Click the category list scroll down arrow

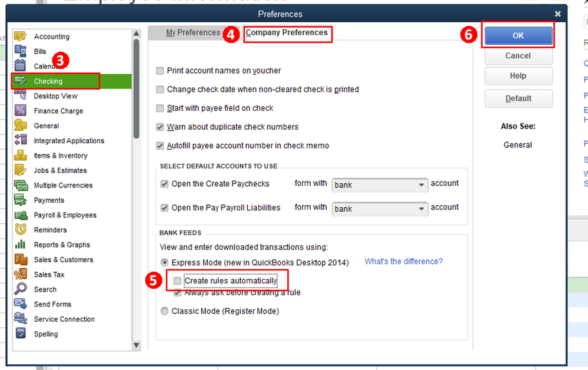click(137, 345)
